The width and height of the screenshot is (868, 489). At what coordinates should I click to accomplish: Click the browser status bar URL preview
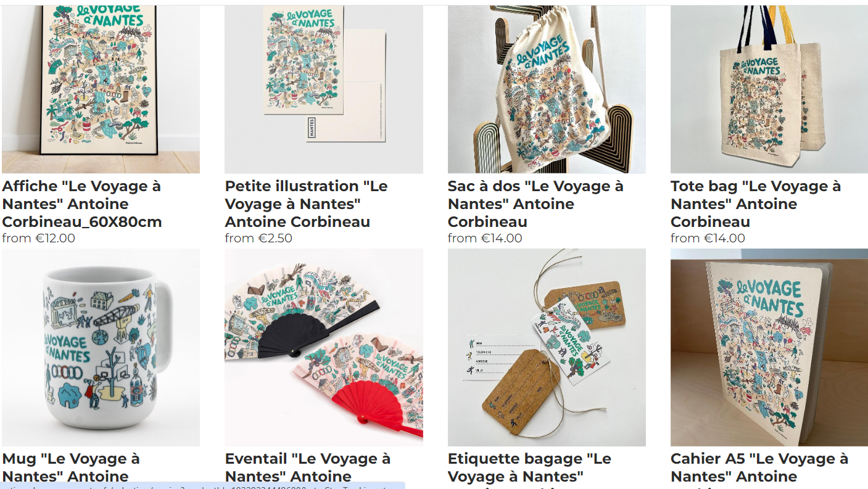pos(202,485)
